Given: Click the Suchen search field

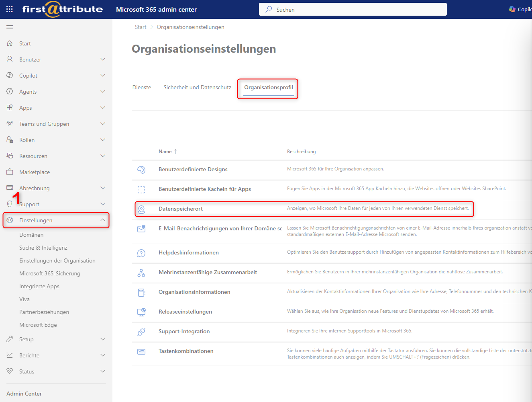Looking at the screenshot, I should point(353,9).
